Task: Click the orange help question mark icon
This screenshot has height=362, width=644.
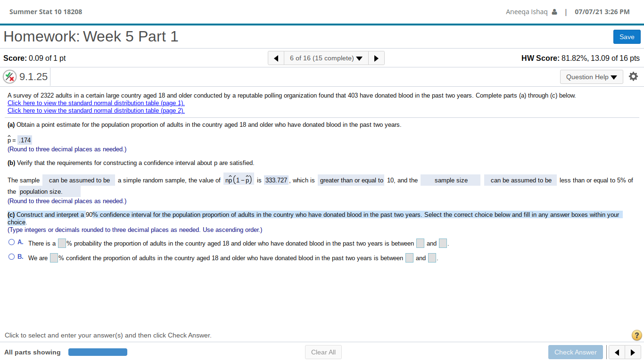Action: click(x=636, y=335)
